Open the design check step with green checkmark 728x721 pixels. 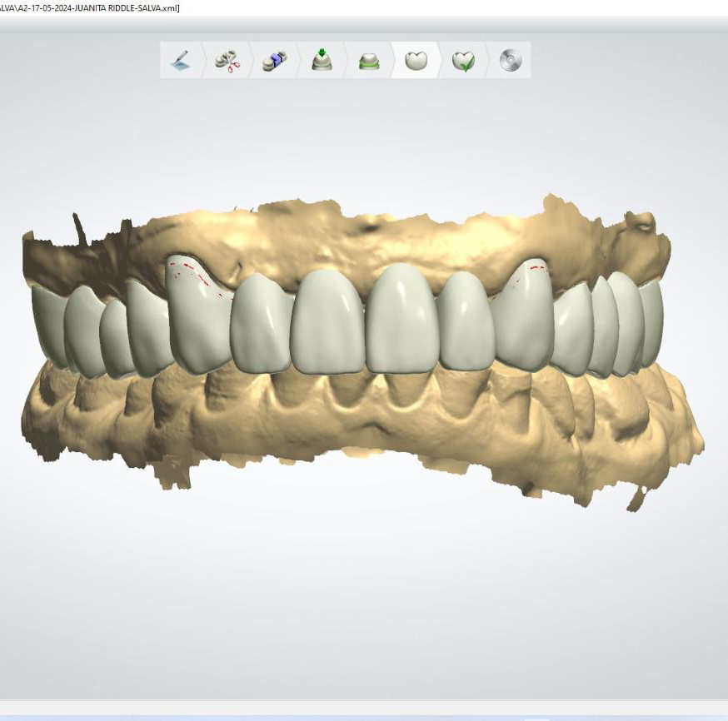pos(463,61)
